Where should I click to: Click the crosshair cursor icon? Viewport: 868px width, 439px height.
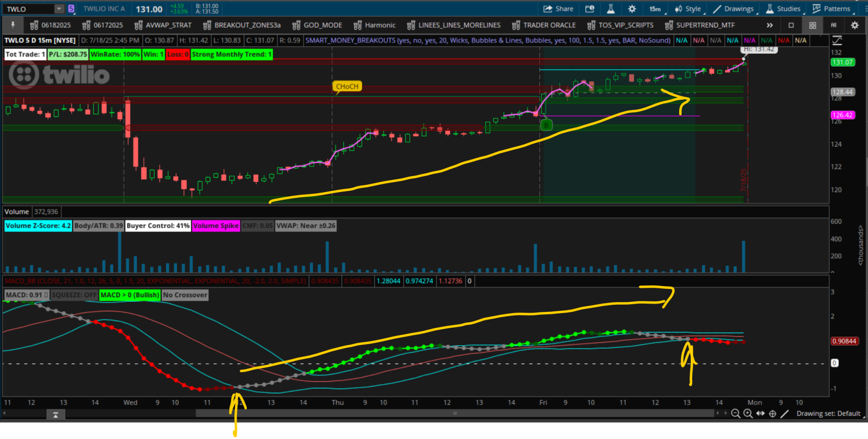point(773,413)
